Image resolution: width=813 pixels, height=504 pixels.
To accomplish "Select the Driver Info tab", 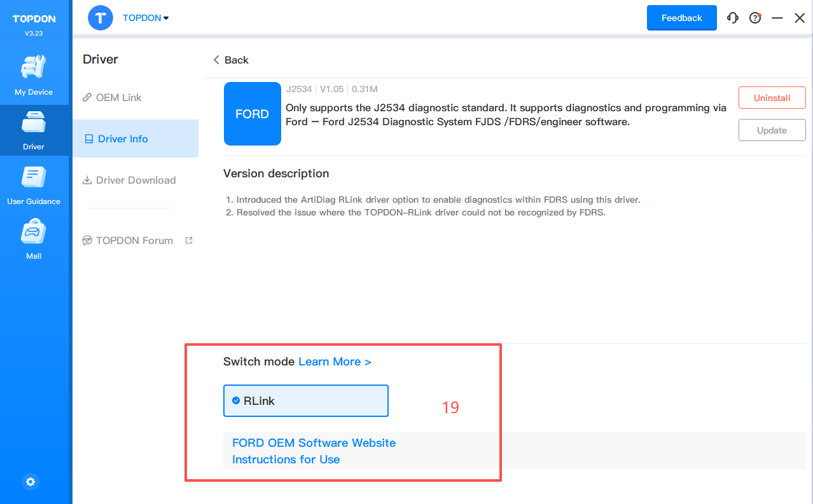I will [123, 139].
